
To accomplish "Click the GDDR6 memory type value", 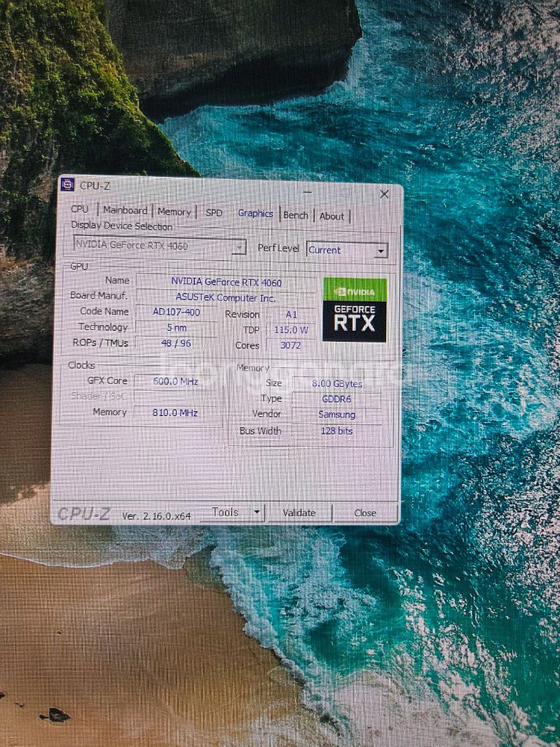I will pos(337,399).
